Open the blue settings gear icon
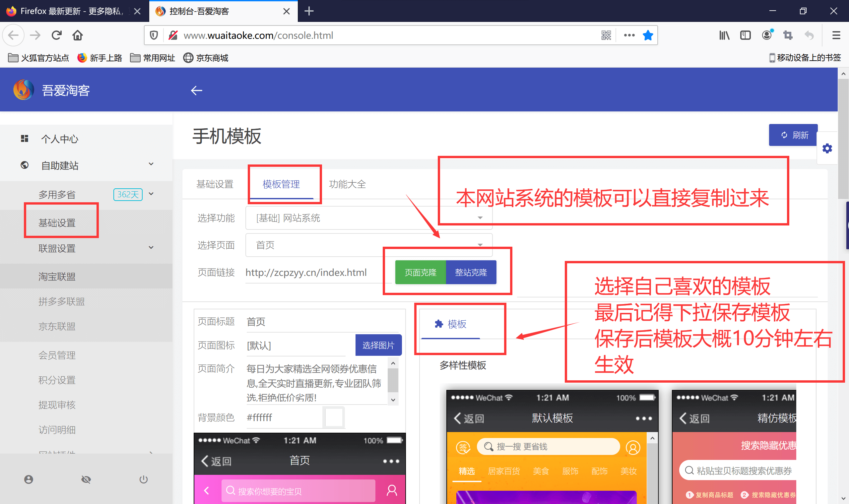 827,149
